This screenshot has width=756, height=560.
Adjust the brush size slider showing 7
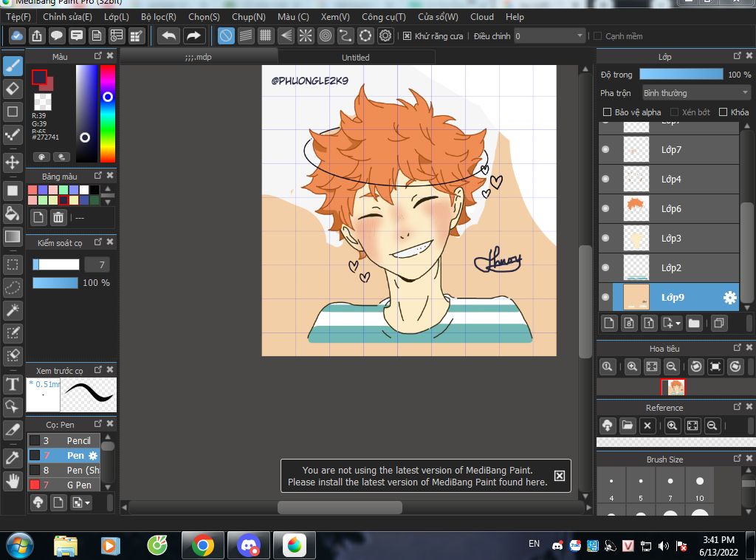pyautogui.click(x=56, y=264)
